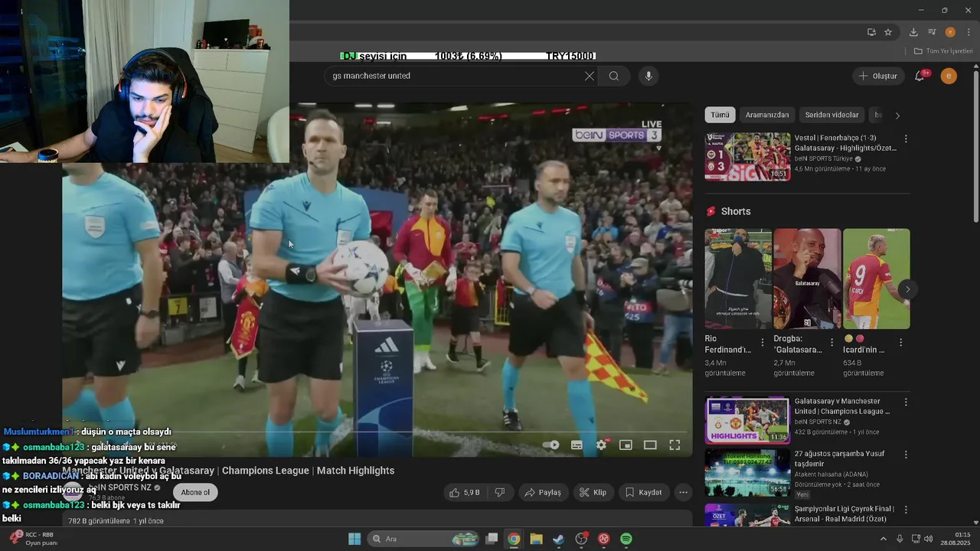Open YouTube notifications bell
Viewport: 980px width, 551px height.
coord(920,76)
